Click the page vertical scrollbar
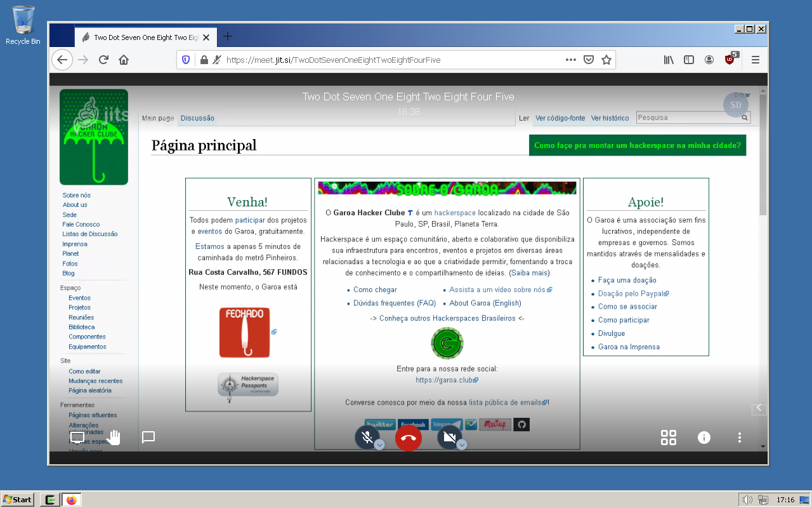812x508 pixels. [x=763, y=267]
